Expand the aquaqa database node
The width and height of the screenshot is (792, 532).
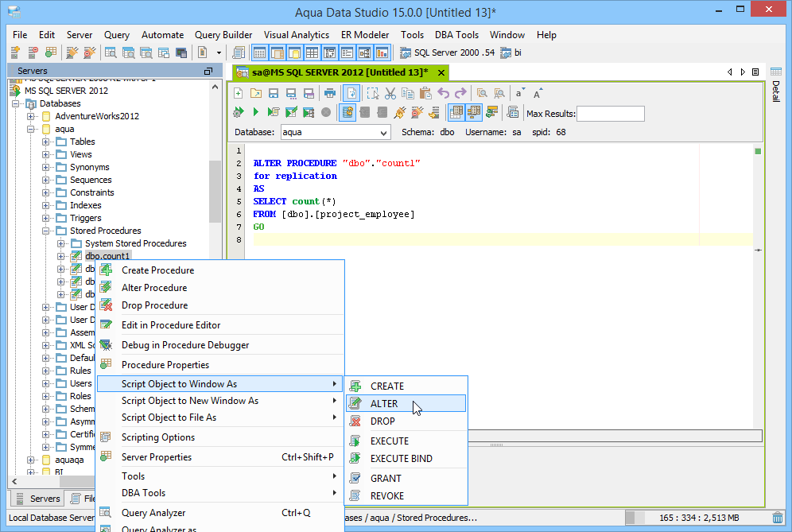click(31, 460)
